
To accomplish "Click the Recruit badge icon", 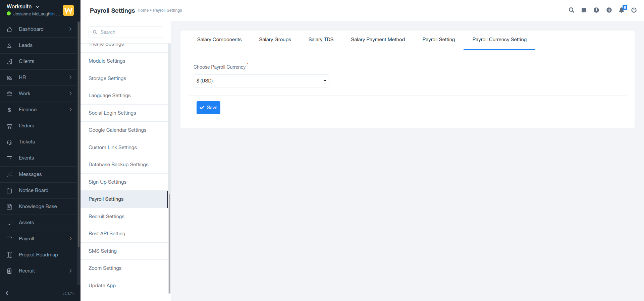I will (x=9, y=271).
